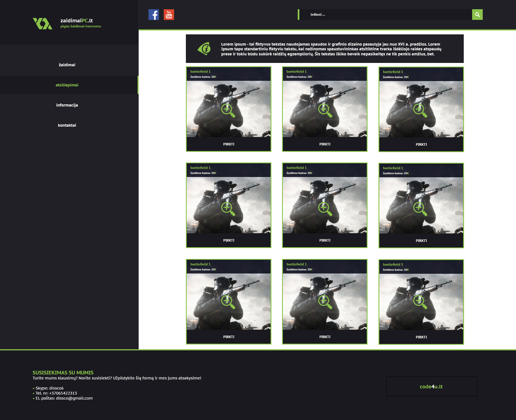Image resolution: width=516 pixels, height=420 pixels.
Task: Zoom icon on second-row left game card
Action: pyautogui.click(x=228, y=209)
